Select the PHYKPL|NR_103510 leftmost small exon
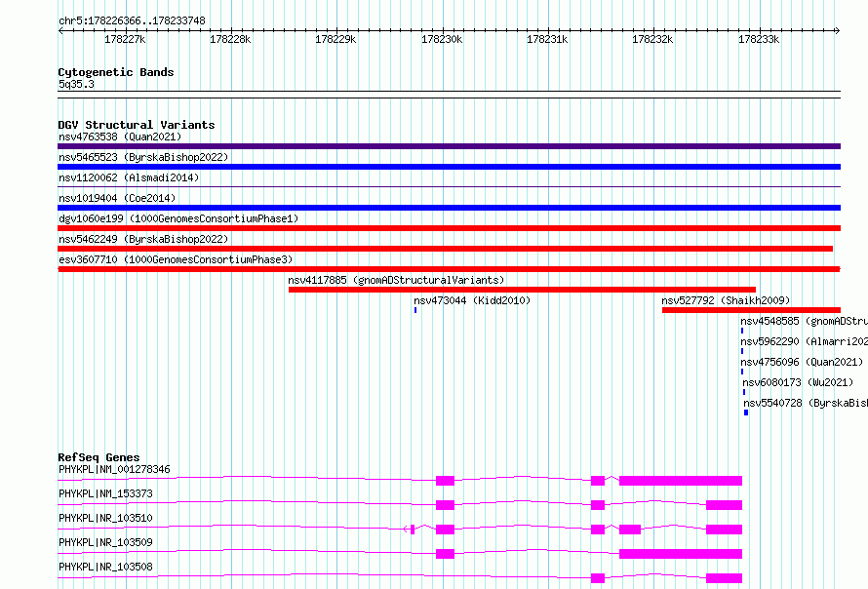Viewport: 868px width, 589px height. 413,530
